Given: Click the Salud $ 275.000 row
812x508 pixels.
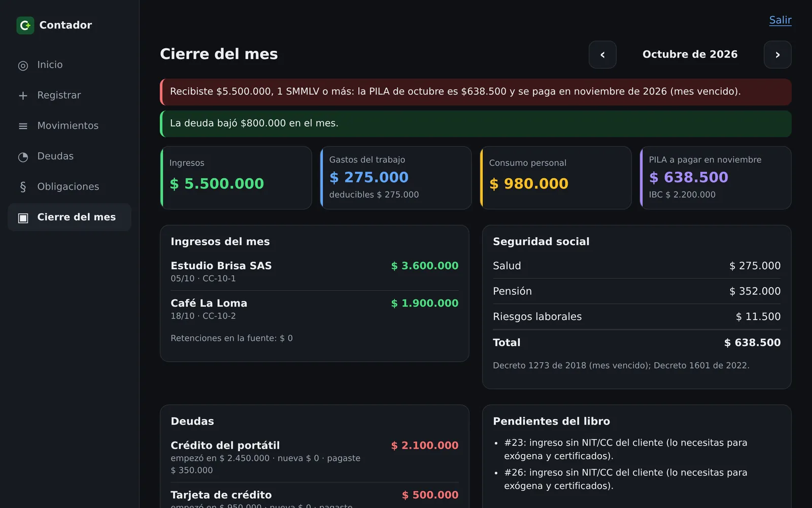Looking at the screenshot, I should [637, 266].
